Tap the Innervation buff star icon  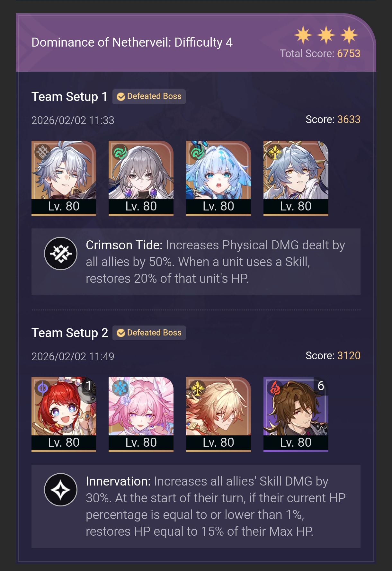pyautogui.click(x=61, y=490)
